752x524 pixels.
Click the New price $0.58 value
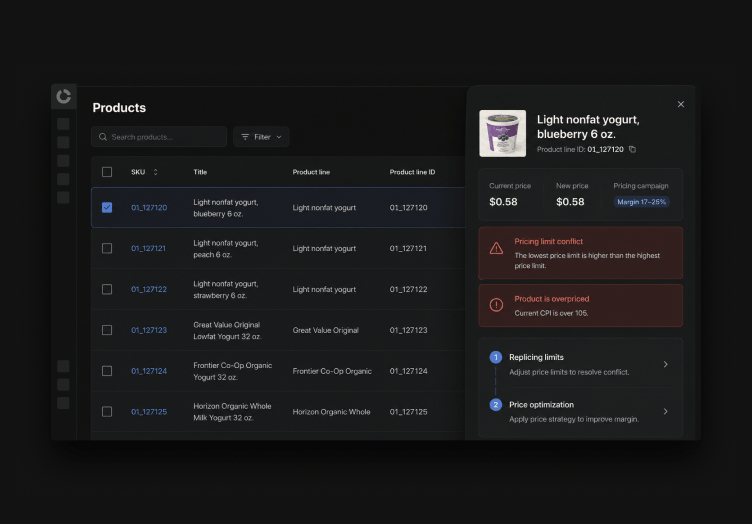(570, 202)
